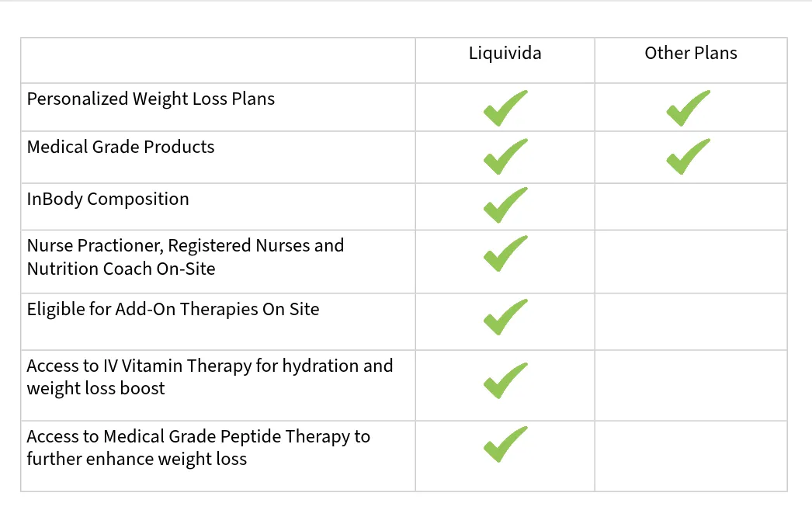The height and width of the screenshot is (517, 812).
Task: Select the Other Plans column header
Action: coord(691,53)
